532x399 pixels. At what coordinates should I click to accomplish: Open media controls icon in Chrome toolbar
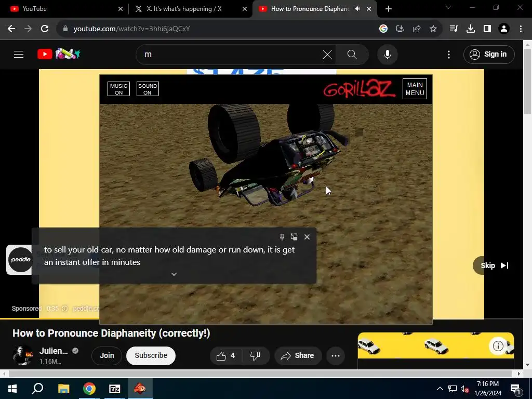tap(454, 29)
